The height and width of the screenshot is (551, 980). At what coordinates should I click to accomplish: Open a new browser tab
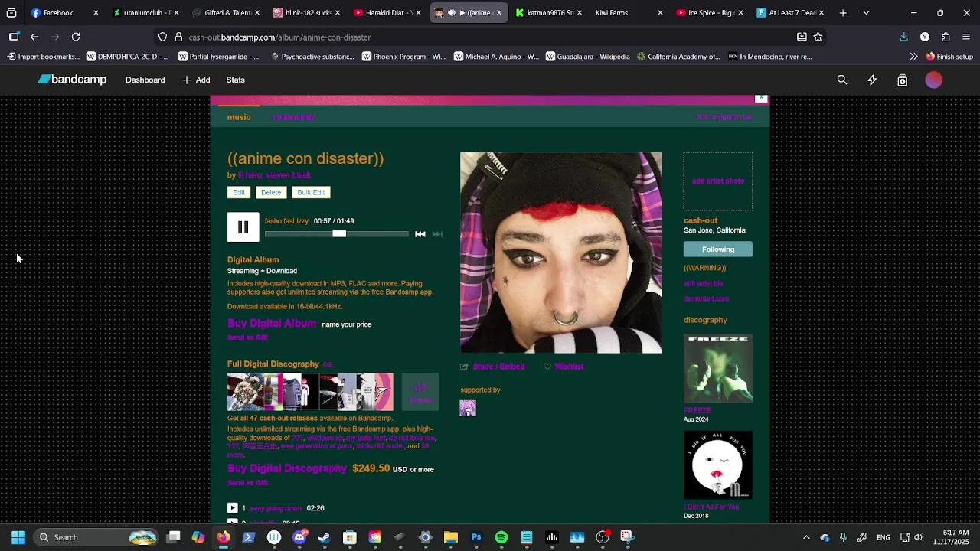point(843,13)
